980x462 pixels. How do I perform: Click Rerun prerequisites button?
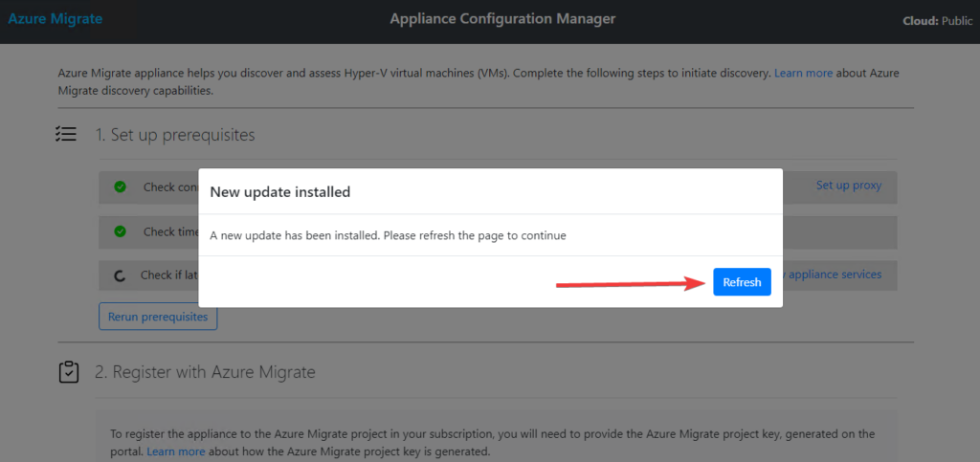(158, 317)
